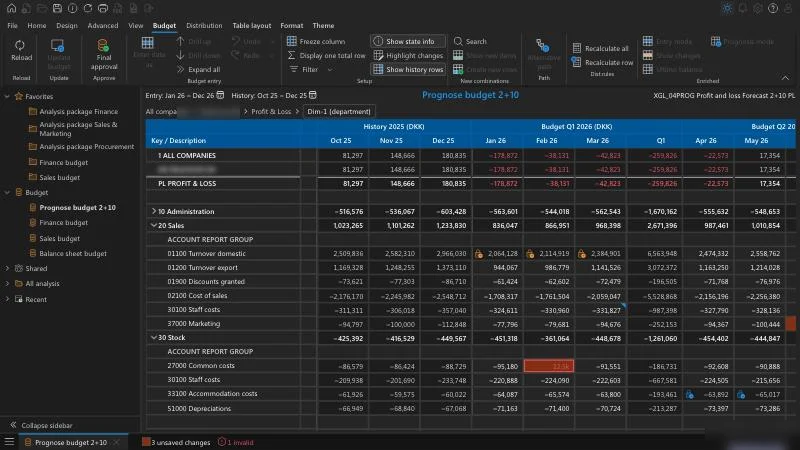Screen dimensions: 800x450
Task: Toggle Prognosis mode
Action: pos(742,41)
